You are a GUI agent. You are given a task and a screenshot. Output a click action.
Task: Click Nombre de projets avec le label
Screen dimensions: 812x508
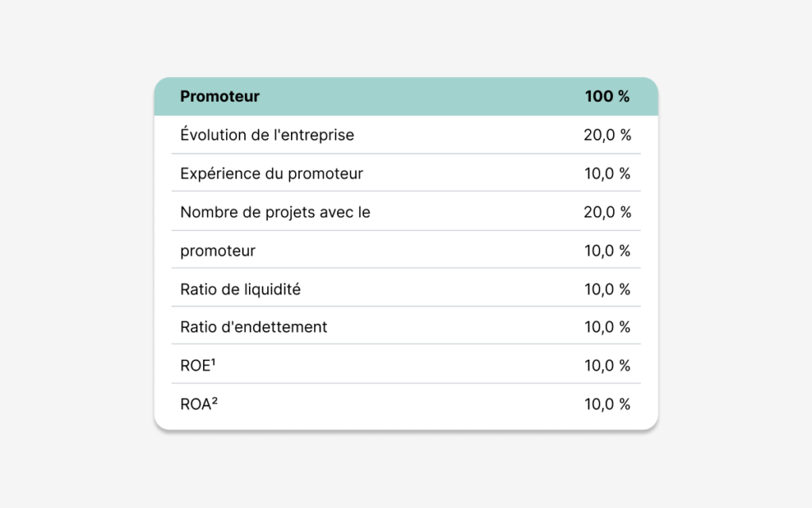(275, 212)
